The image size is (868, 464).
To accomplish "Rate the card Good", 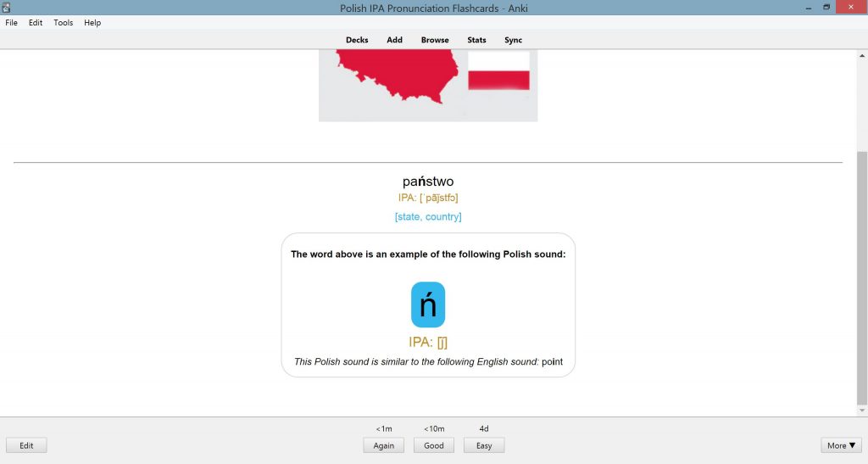I will click(x=434, y=445).
